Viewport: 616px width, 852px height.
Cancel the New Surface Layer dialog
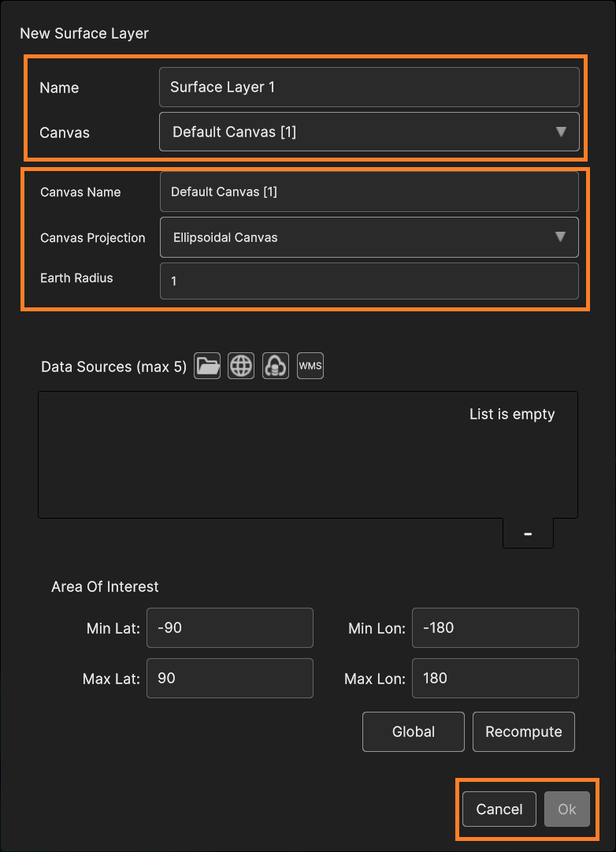[x=499, y=809]
